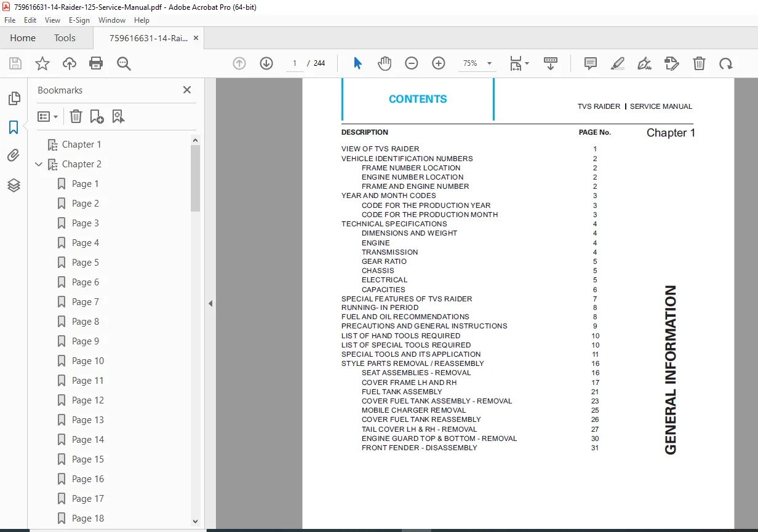Image resolution: width=758 pixels, height=532 pixels.
Task: Add a comment note
Action: (x=591, y=63)
